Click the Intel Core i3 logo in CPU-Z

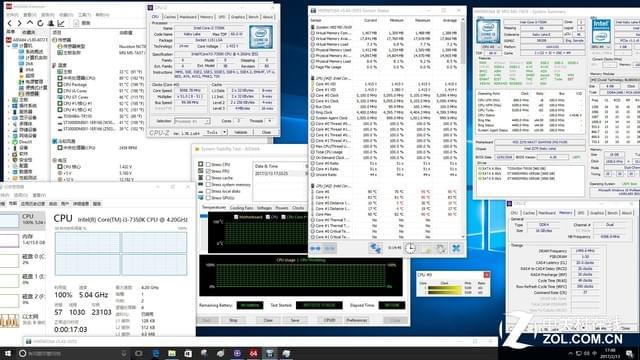click(261, 37)
